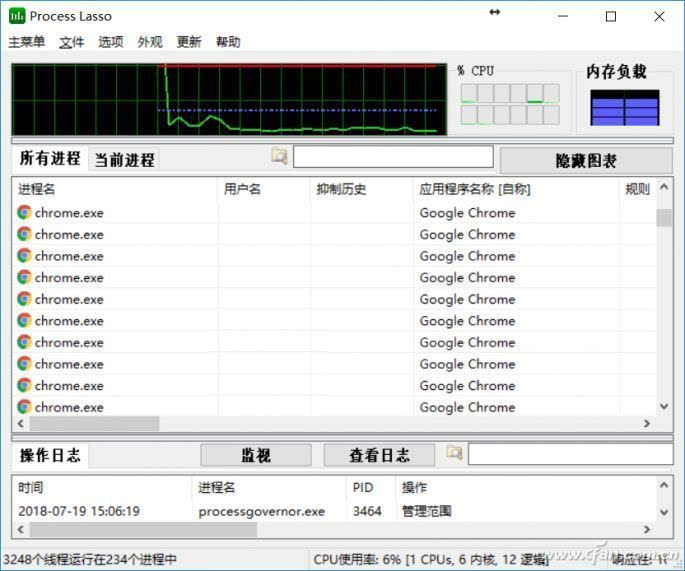This screenshot has width=685, height=571.
Task: Click the 管理范围 action in the log
Action: [426, 511]
